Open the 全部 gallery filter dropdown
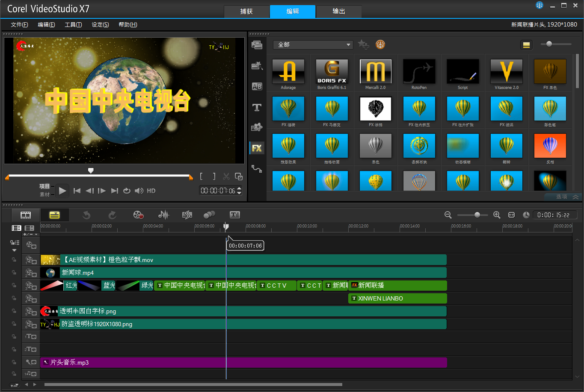 pos(313,44)
